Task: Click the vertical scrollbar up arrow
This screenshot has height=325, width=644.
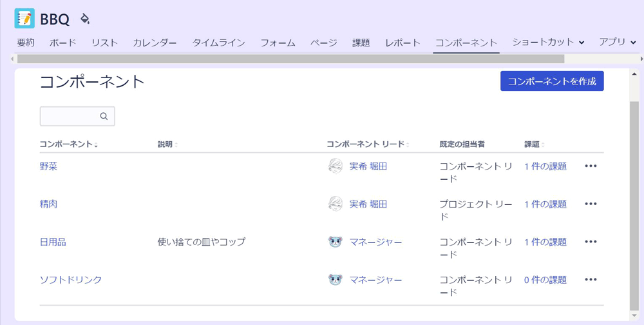Action: (634, 73)
